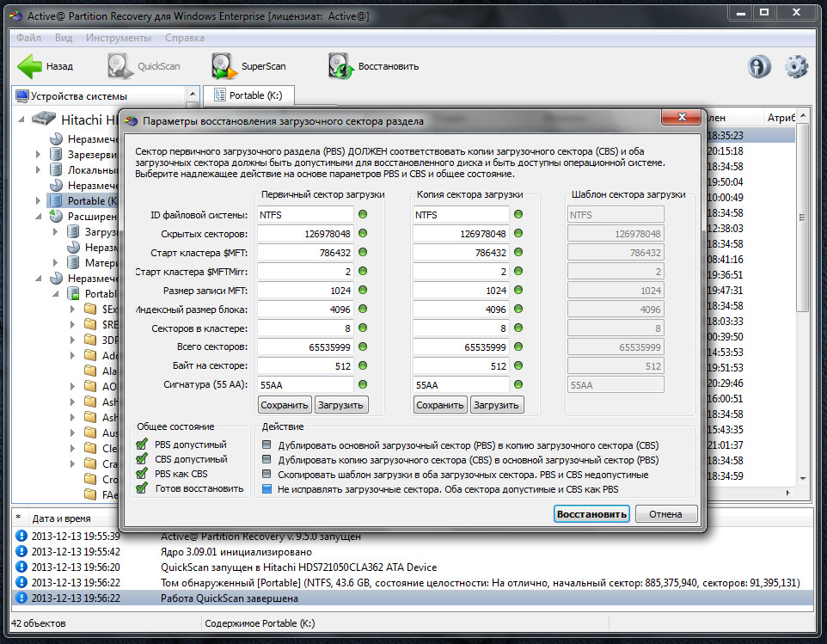Click the Зарезерви partition icon
827x644 pixels.
tap(56, 155)
